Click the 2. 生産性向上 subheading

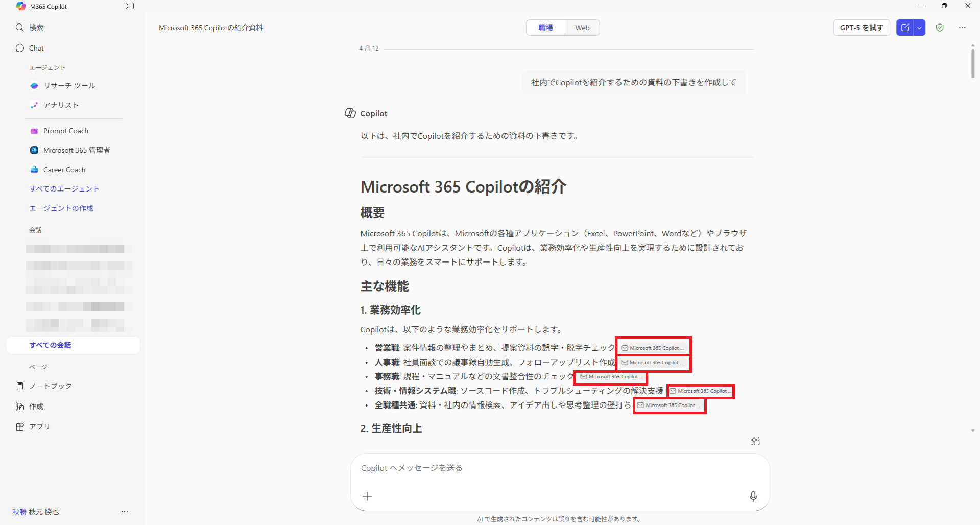click(391, 428)
